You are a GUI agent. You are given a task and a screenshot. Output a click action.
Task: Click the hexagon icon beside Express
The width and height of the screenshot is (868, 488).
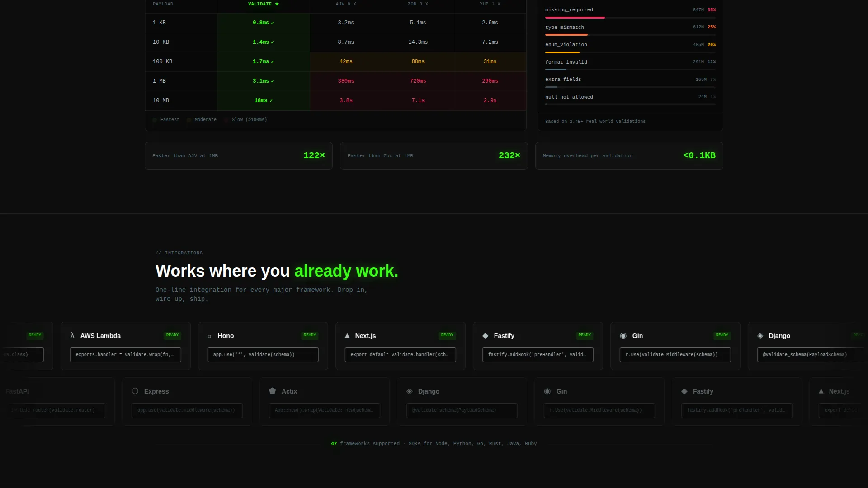click(x=135, y=391)
